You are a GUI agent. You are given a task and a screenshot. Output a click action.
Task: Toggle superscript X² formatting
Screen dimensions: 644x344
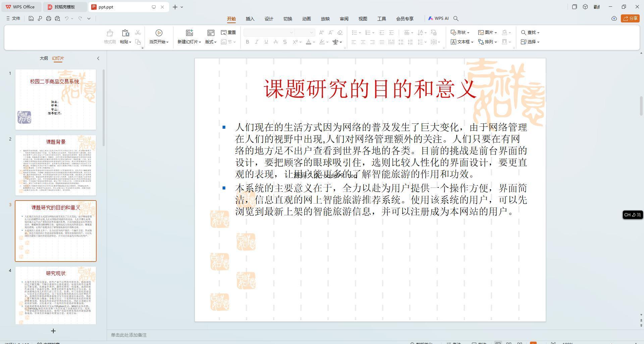(x=295, y=42)
